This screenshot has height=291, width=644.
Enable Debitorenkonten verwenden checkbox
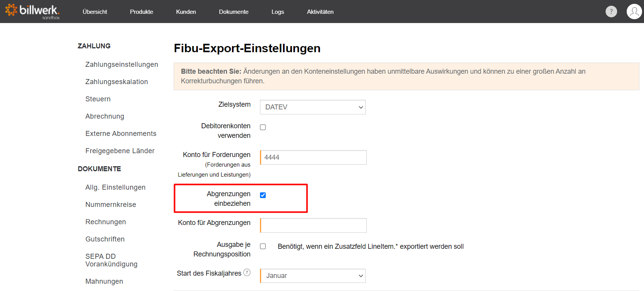(x=263, y=127)
